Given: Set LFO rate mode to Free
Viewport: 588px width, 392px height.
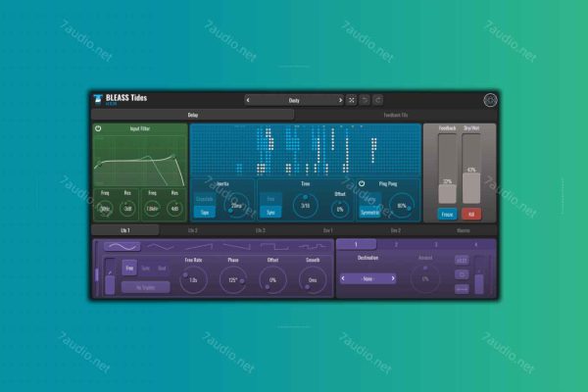Looking at the screenshot, I should pos(129,269).
